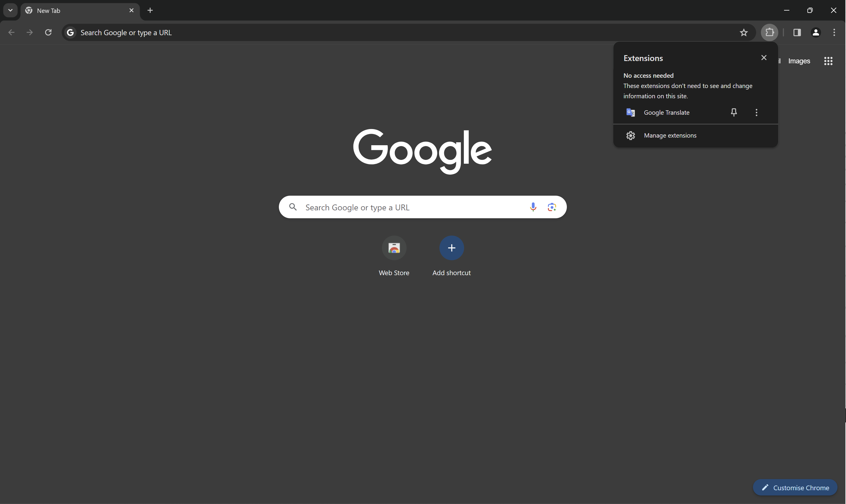Click the No access needed heading
846x504 pixels.
coord(648,75)
